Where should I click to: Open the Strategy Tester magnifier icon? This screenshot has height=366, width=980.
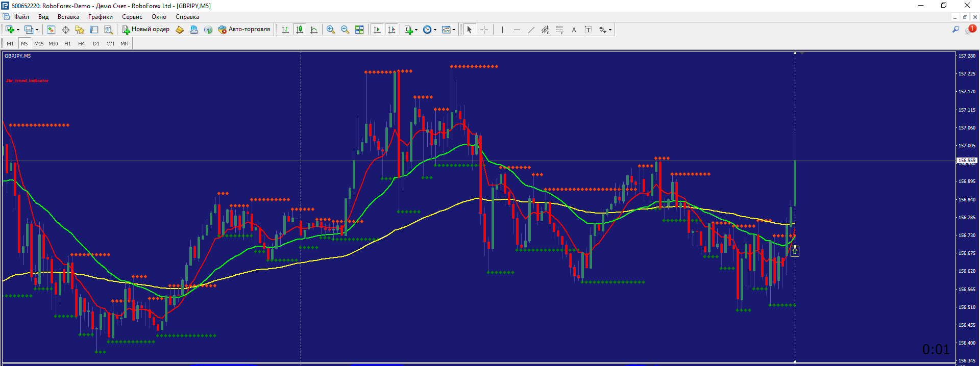click(x=108, y=30)
